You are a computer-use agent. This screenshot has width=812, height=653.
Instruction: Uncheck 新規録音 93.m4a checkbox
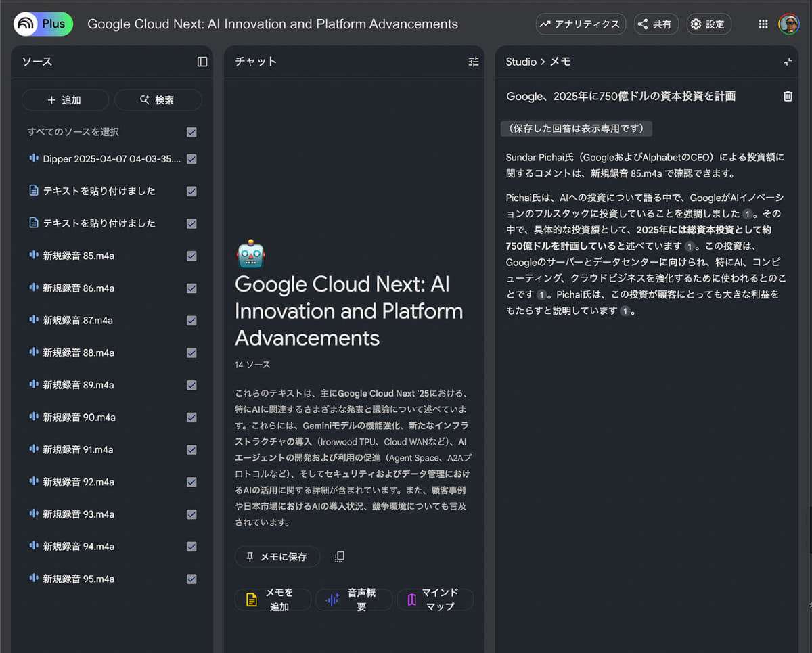click(x=191, y=514)
